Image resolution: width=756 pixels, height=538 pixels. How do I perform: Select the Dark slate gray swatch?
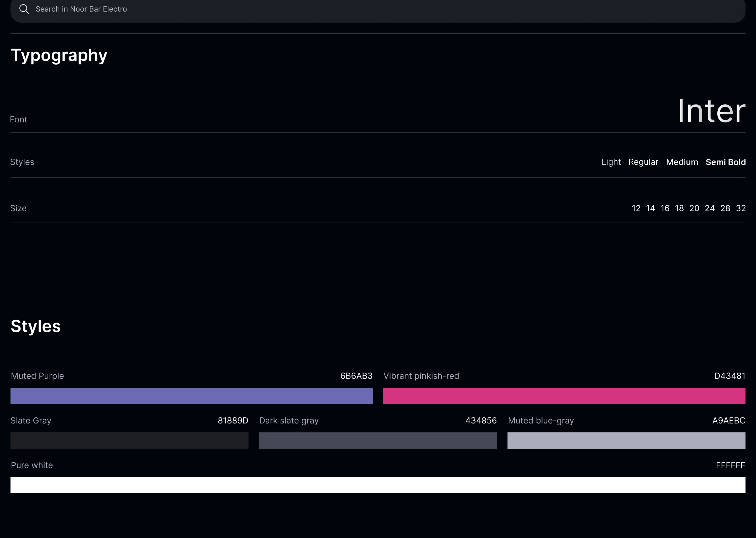point(378,441)
